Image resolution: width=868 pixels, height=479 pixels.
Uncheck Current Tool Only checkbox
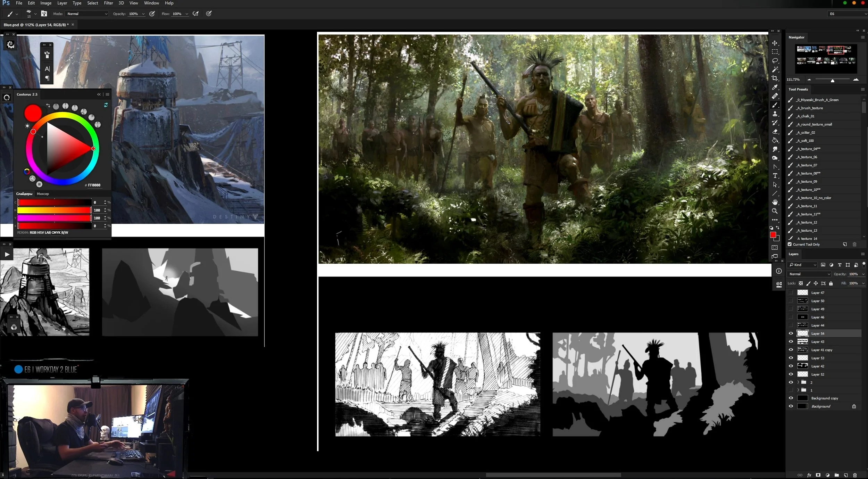tap(790, 244)
